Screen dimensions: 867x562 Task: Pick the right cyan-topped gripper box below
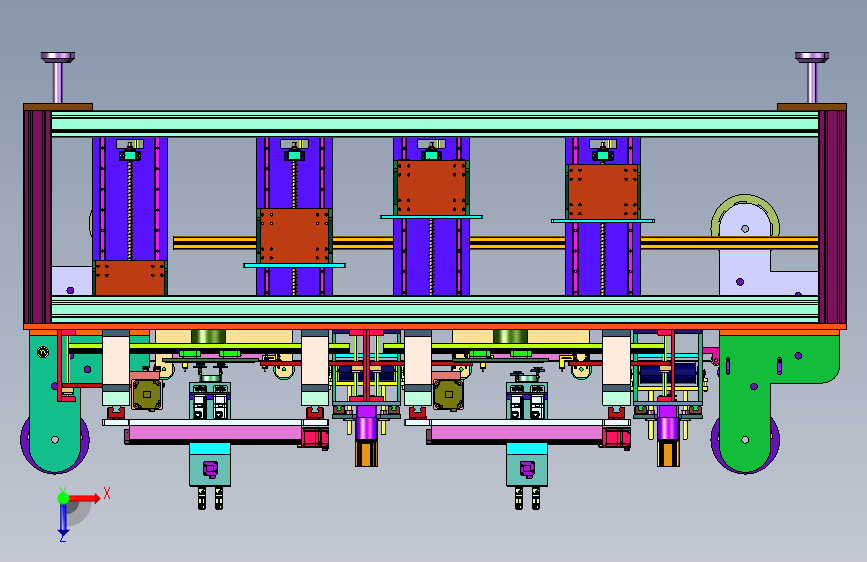point(527,464)
